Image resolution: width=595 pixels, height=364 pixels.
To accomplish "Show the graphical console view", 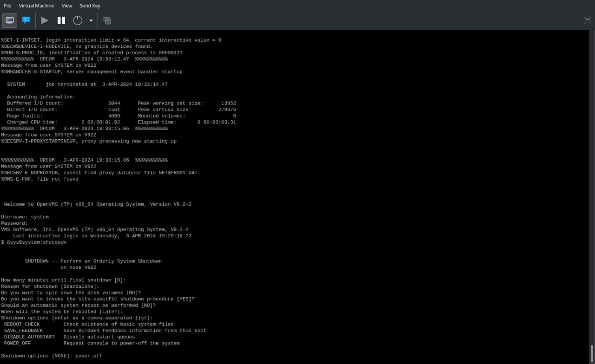I will (10, 20).
